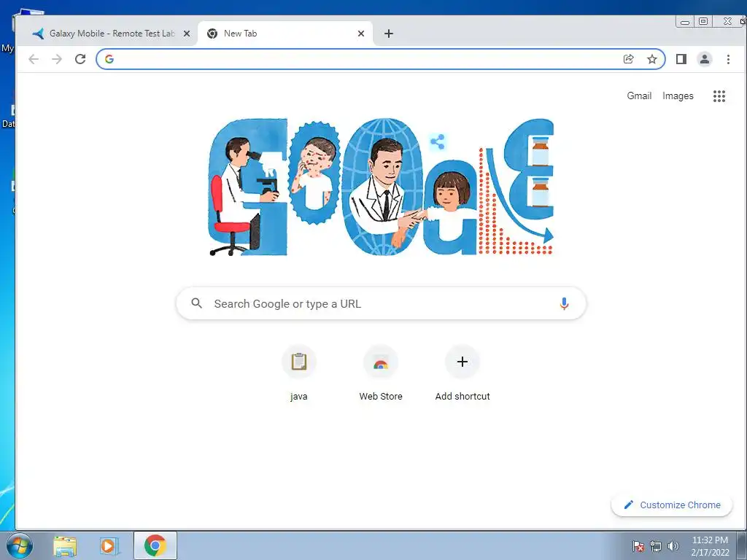This screenshot has width=747, height=560.
Task: Click the Add shortcut plus tile
Action: pos(462,374)
